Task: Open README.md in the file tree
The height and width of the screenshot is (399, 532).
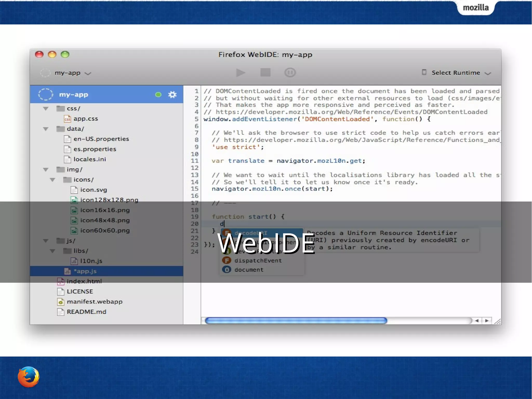Action: (x=86, y=312)
